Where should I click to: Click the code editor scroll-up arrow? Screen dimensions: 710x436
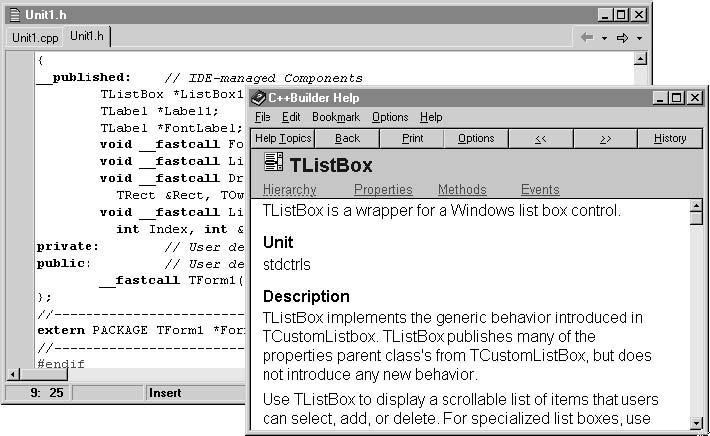[x=640, y=58]
